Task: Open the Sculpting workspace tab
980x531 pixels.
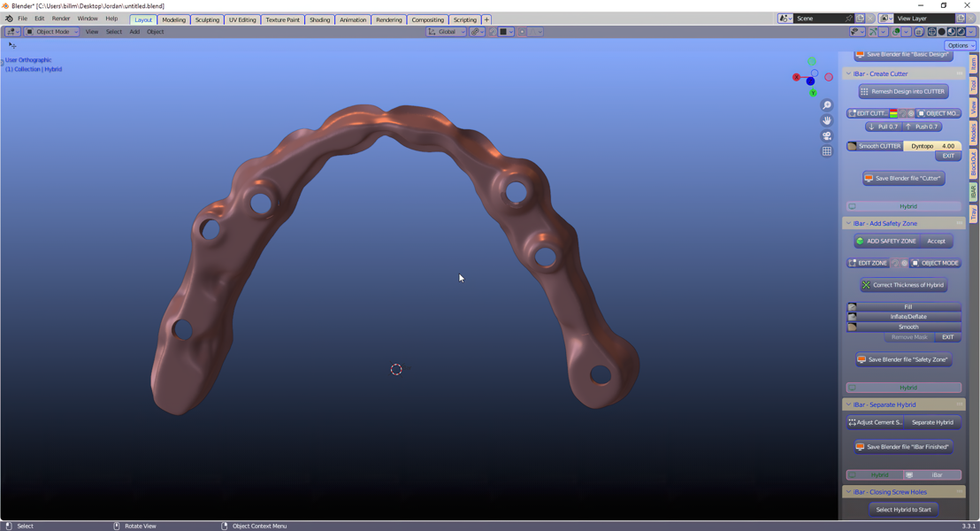Action: coord(207,19)
